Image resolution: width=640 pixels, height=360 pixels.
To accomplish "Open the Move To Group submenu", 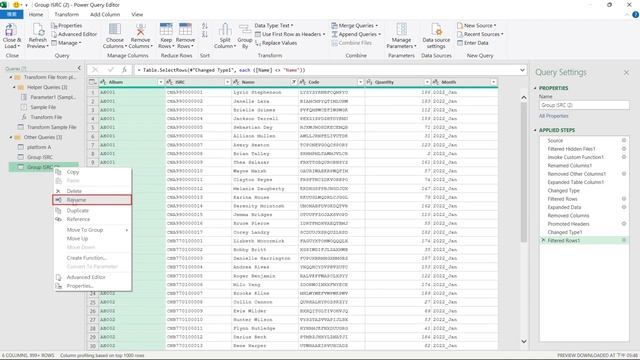I will [93, 230].
